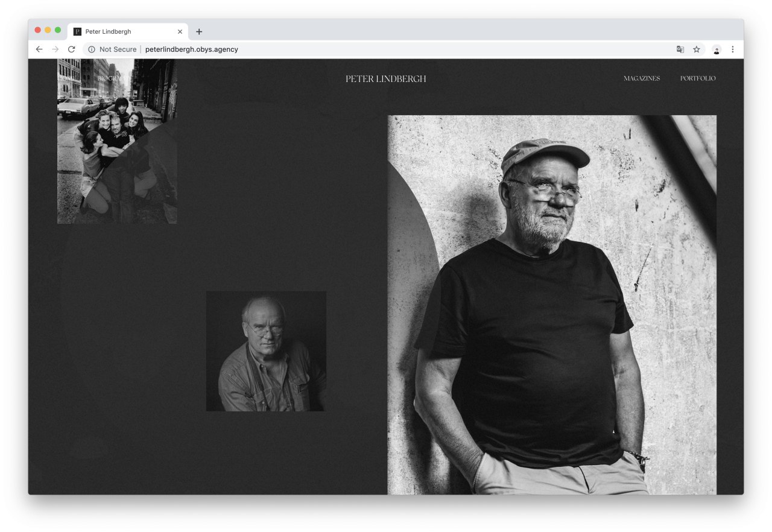The image size is (772, 532).
Task: Click the red close window button
Action: tap(37, 30)
